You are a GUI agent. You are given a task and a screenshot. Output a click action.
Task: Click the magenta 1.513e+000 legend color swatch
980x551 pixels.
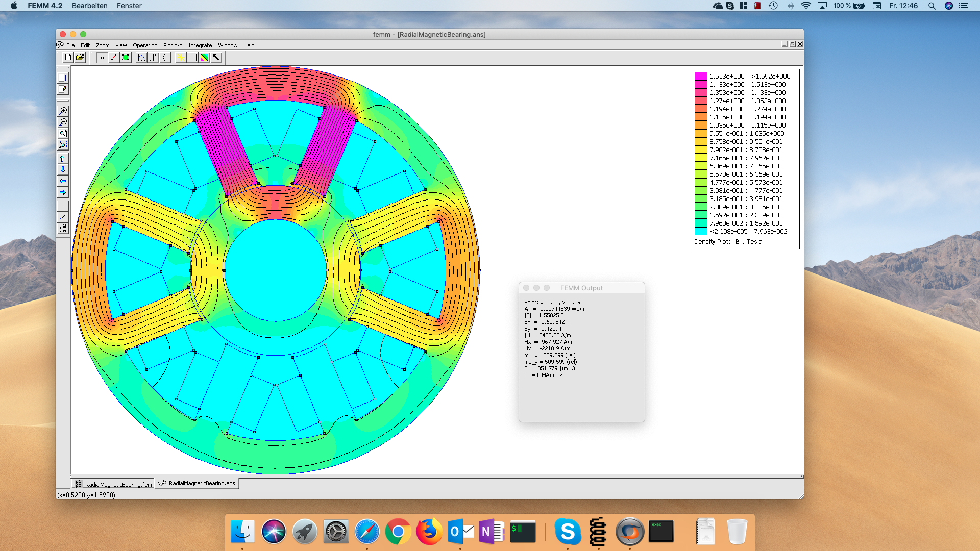click(700, 76)
